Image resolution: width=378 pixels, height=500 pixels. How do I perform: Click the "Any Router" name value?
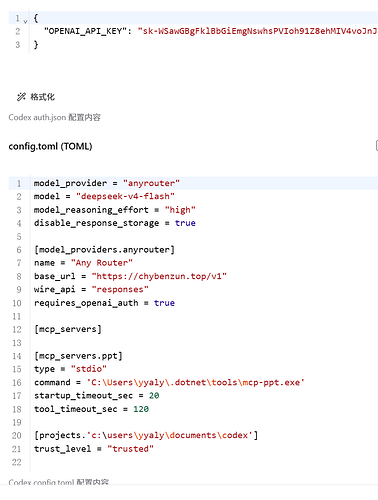102,263
